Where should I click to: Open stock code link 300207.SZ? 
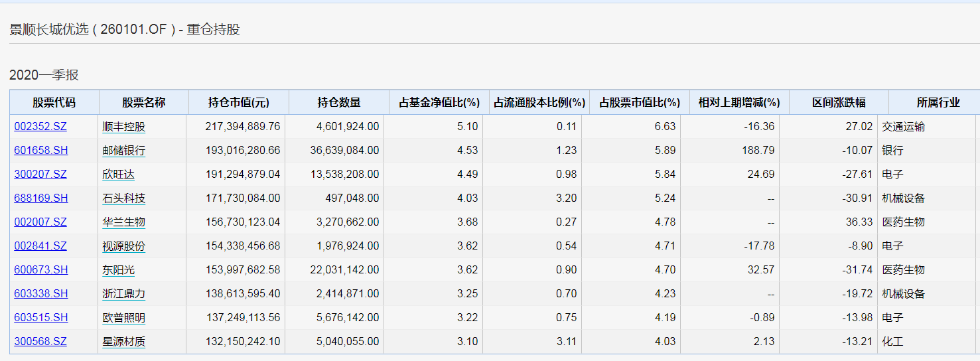coord(40,174)
